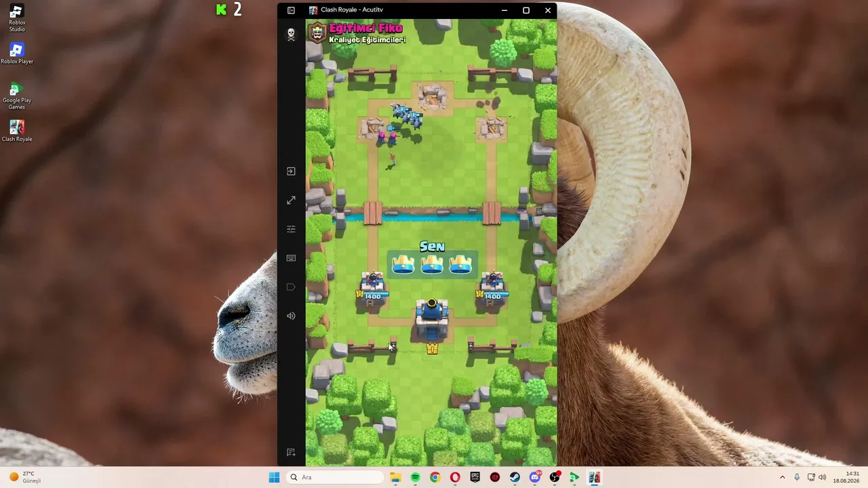Viewport: 868px width, 488px height.
Task: Maximize the Clash Royale window
Action: pos(526,10)
